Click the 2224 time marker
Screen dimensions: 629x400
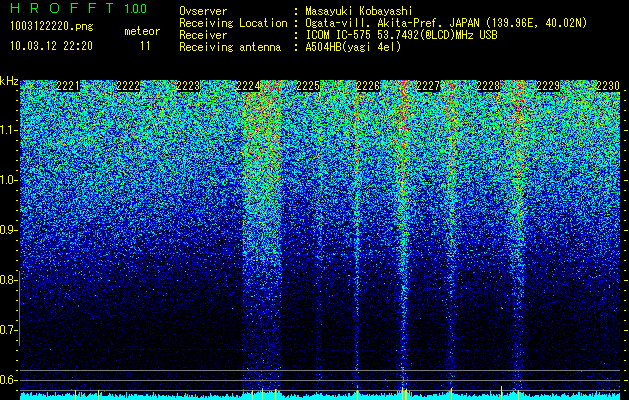click(248, 86)
